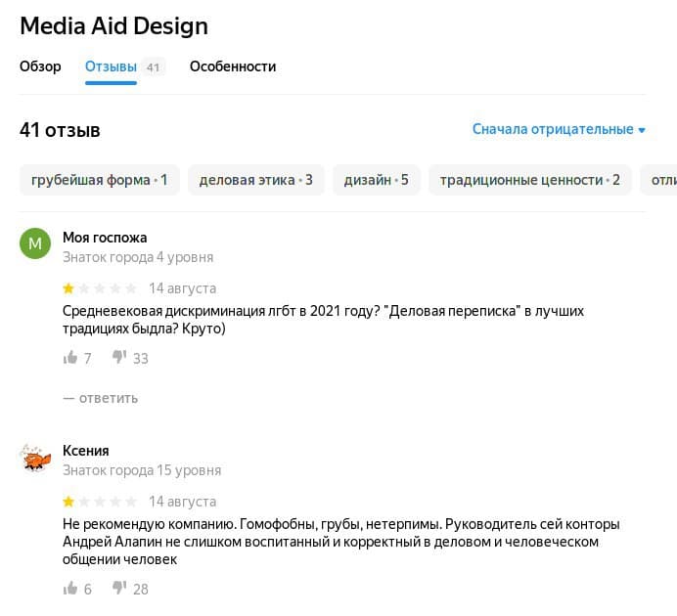Click the 33 dislike count
677x616 pixels.
point(141,359)
